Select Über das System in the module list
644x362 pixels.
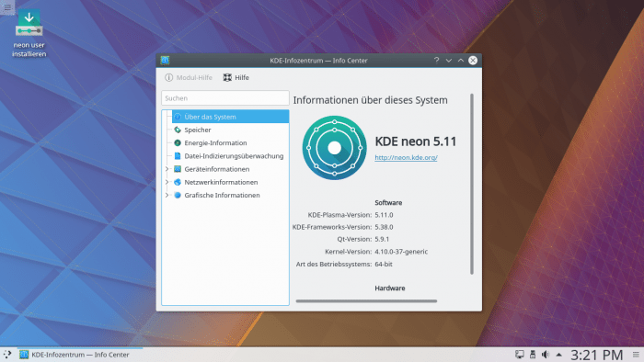[230, 117]
